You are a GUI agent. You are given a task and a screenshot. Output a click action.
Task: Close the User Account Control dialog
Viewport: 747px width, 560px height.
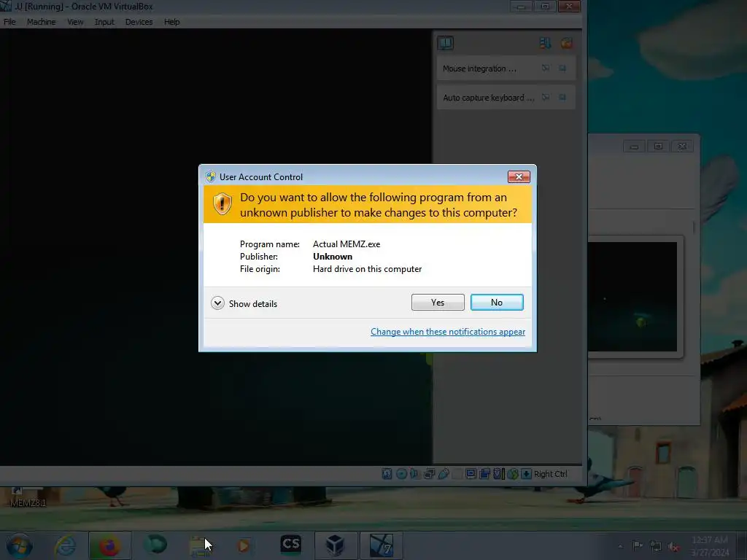point(519,176)
